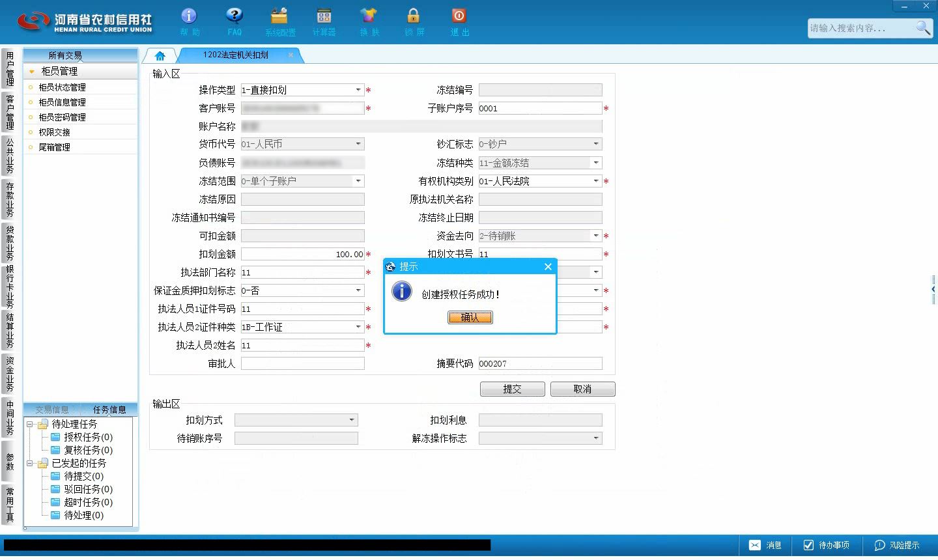
Task: Open 保证金质押扣划标志 dropdown
Action: pos(358,290)
